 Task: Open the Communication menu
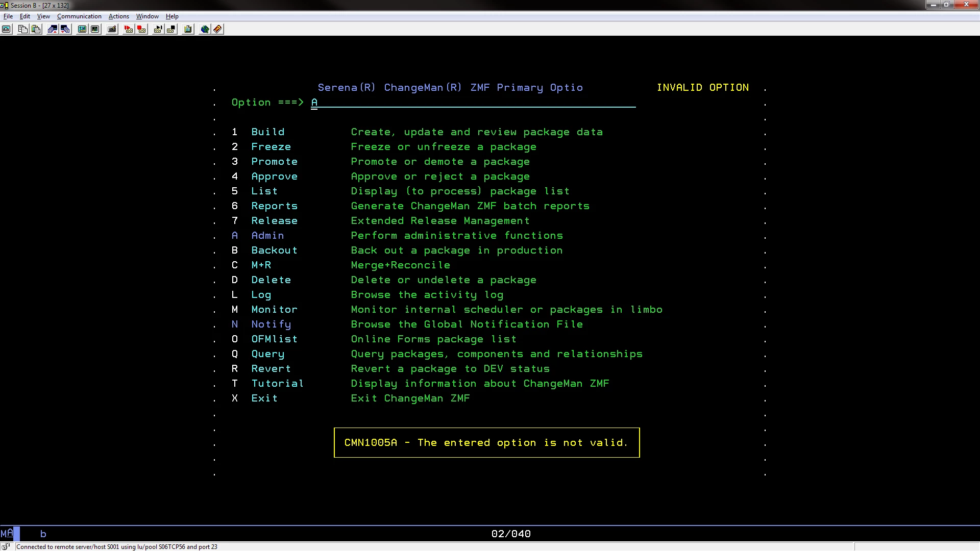point(79,16)
